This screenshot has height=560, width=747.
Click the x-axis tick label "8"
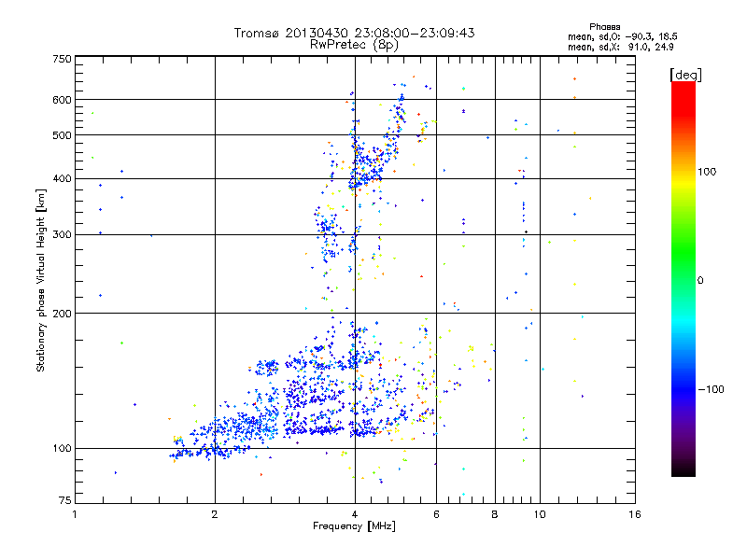pos(495,514)
